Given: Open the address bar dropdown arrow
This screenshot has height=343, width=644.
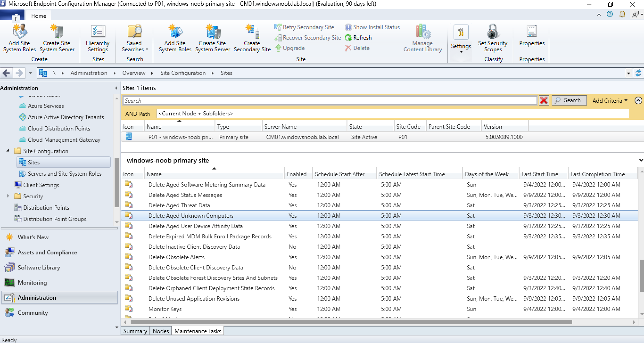Looking at the screenshot, I should (x=628, y=73).
